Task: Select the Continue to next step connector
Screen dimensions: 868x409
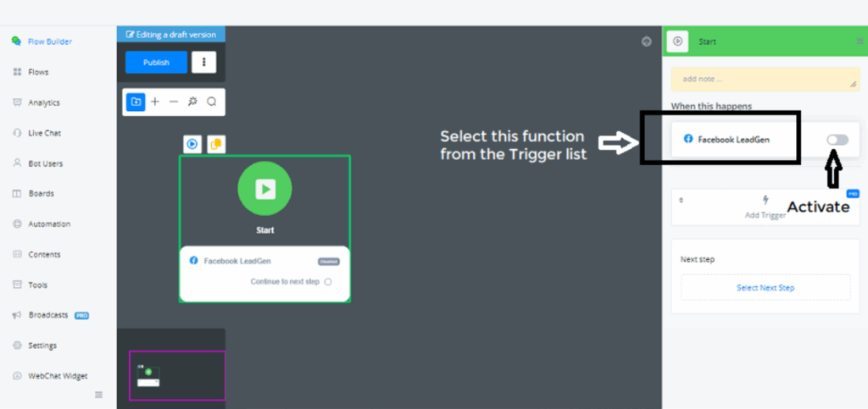Action: (x=328, y=282)
